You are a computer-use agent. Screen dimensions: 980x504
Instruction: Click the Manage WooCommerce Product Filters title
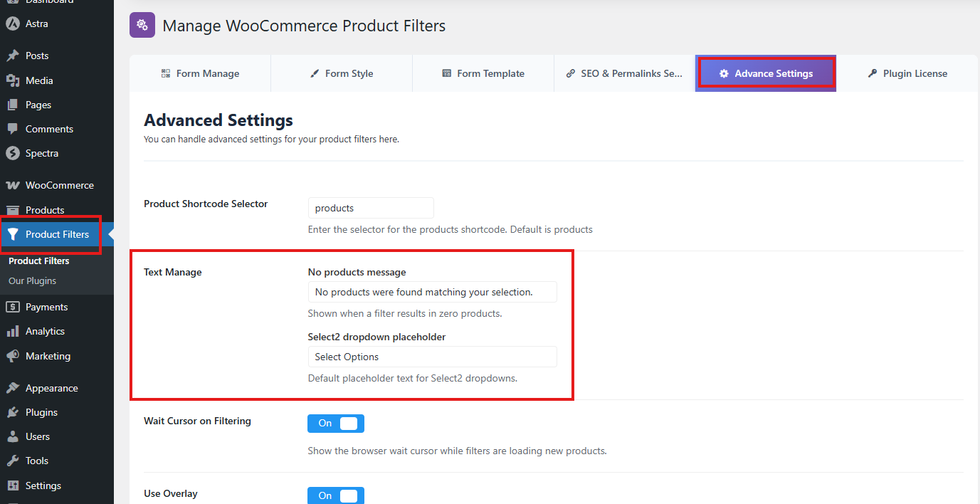point(304,26)
